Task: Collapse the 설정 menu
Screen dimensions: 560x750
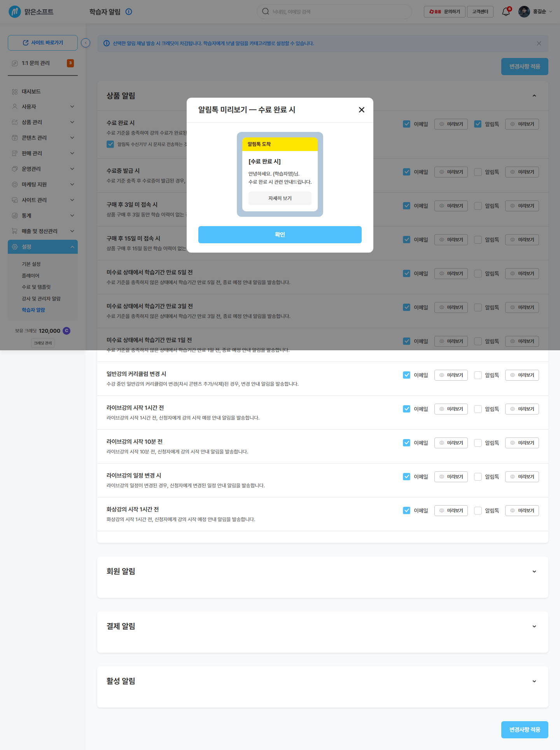Action: tap(43, 247)
